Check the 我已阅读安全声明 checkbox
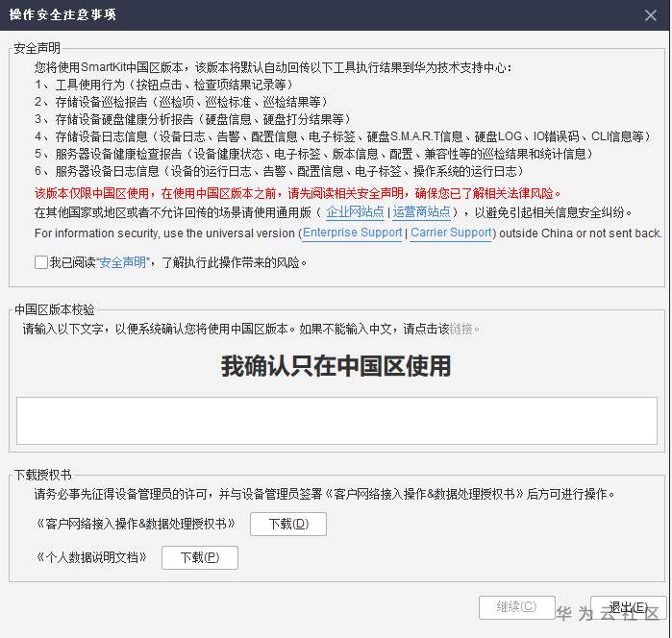Screen dimensions: 672x638 coord(41,262)
